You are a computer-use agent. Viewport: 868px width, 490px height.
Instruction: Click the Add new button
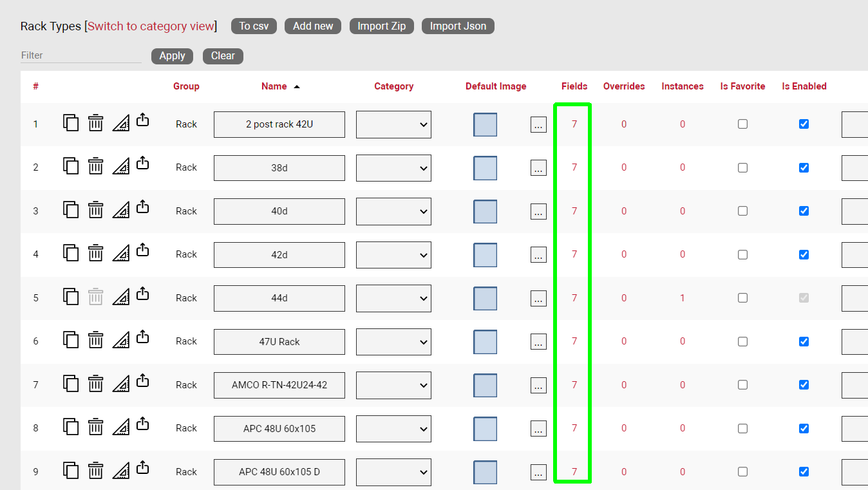point(313,26)
